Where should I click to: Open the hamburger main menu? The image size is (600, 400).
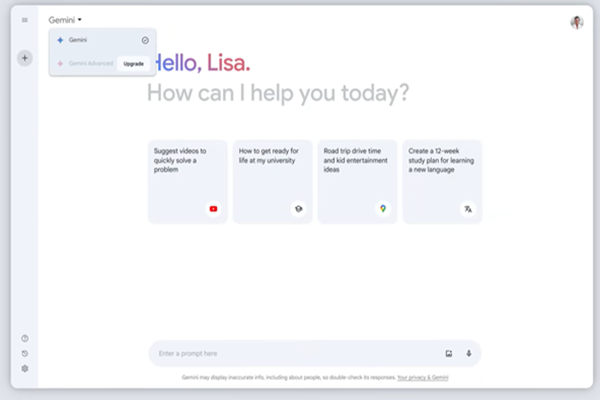[25, 20]
